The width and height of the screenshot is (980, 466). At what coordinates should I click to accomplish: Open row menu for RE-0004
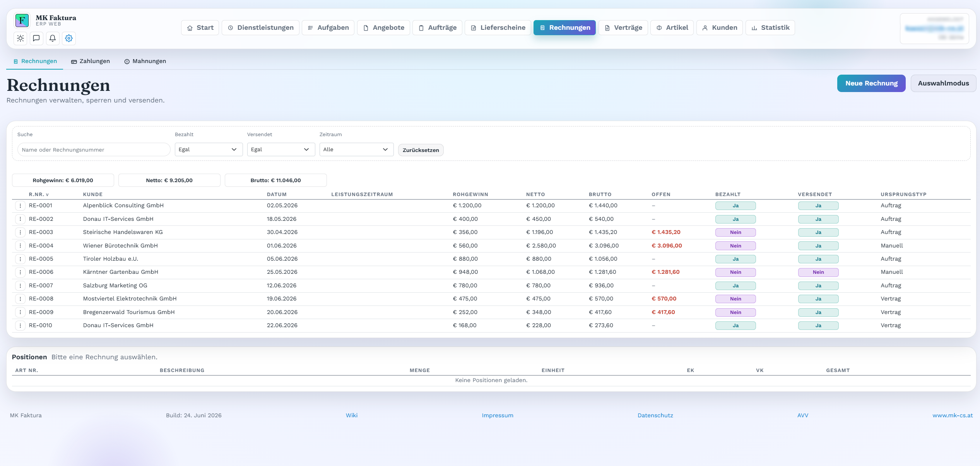tap(20, 246)
